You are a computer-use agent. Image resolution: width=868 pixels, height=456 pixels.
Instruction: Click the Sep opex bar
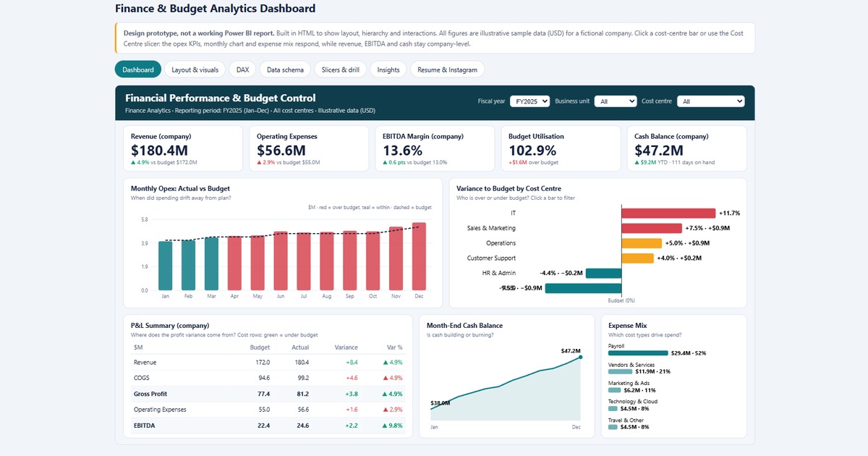coord(350,261)
